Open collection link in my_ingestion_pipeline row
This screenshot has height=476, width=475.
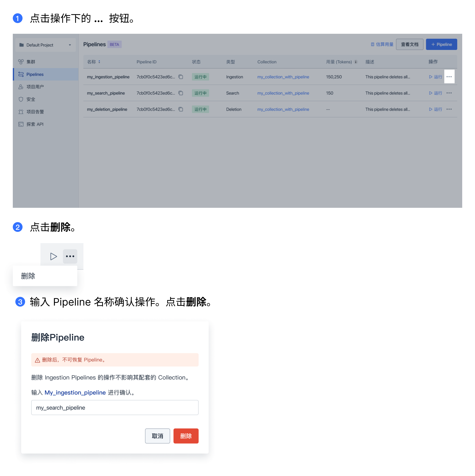283,77
